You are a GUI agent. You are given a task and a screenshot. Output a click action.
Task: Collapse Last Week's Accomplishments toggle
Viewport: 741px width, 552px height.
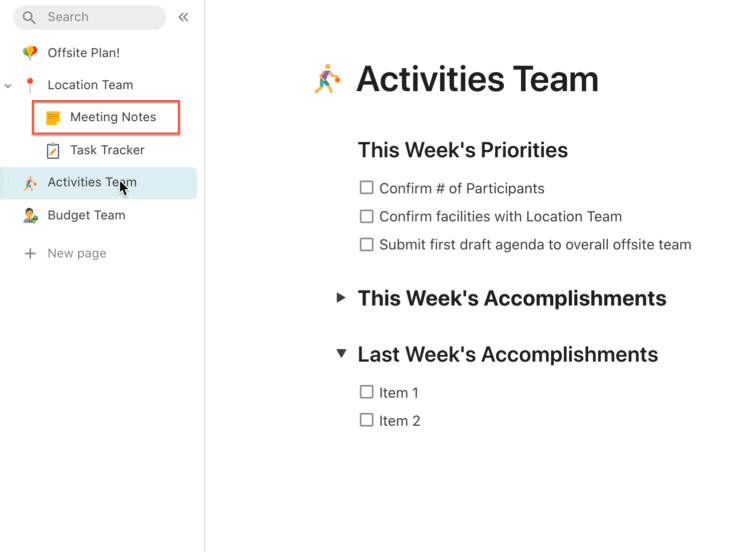[x=341, y=354]
